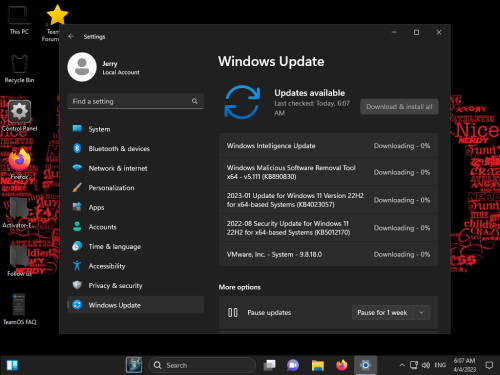Click the Settings gear on the taskbar
The height and width of the screenshot is (375, 500).
coord(366,365)
